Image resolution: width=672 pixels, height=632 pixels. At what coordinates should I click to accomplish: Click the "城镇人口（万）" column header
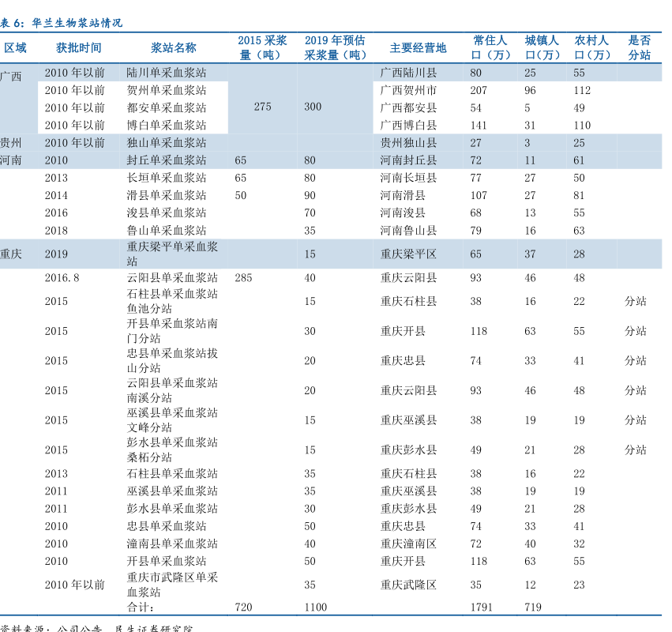(x=542, y=48)
